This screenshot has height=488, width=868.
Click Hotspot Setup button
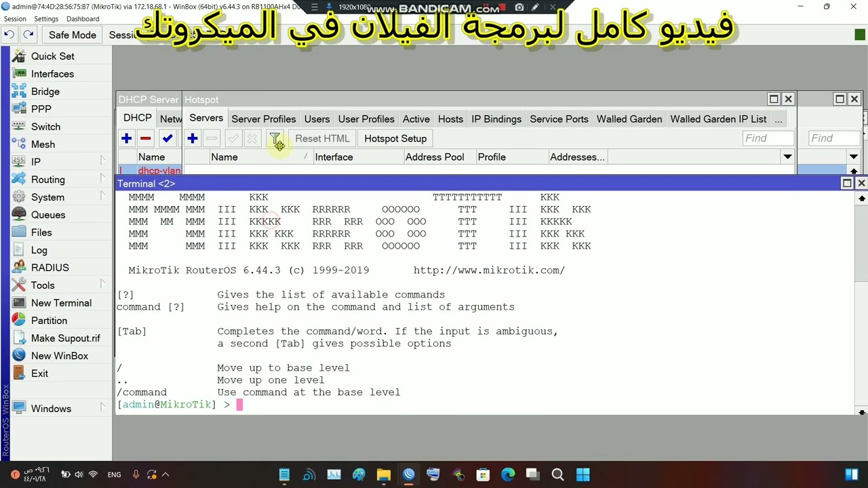pos(395,138)
